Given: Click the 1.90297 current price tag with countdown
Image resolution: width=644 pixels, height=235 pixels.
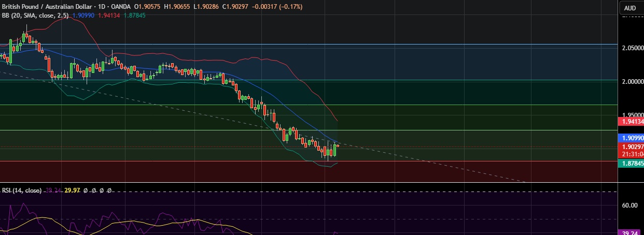Looking at the screenshot, I should pos(631,150).
